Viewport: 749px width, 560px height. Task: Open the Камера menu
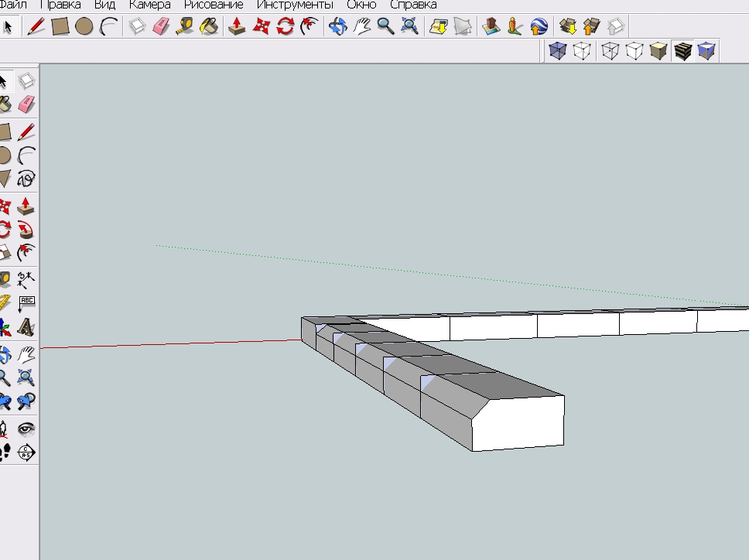(x=150, y=5)
